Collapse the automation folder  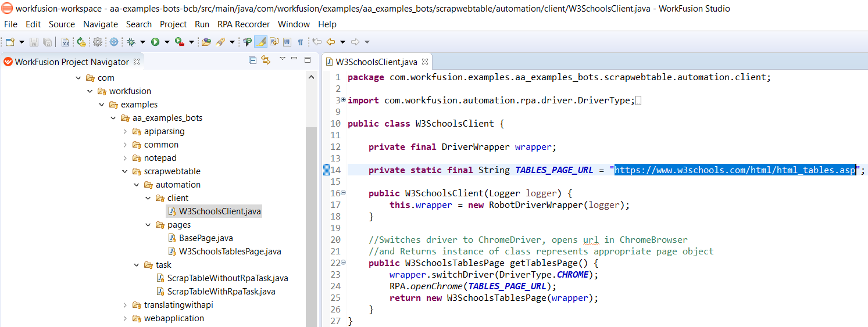[137, 185]
